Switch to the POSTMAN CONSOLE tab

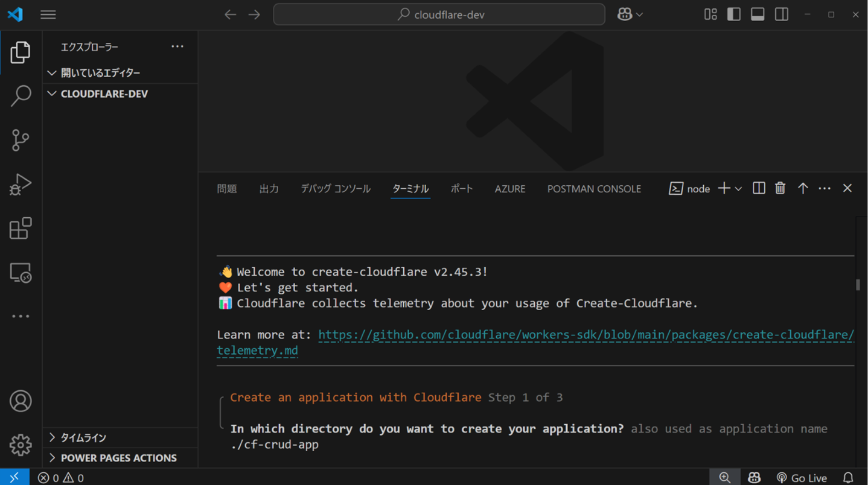coord(594,189)
